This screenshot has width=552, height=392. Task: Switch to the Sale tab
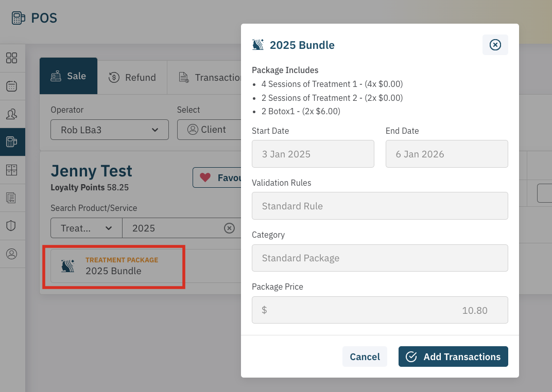68,76
